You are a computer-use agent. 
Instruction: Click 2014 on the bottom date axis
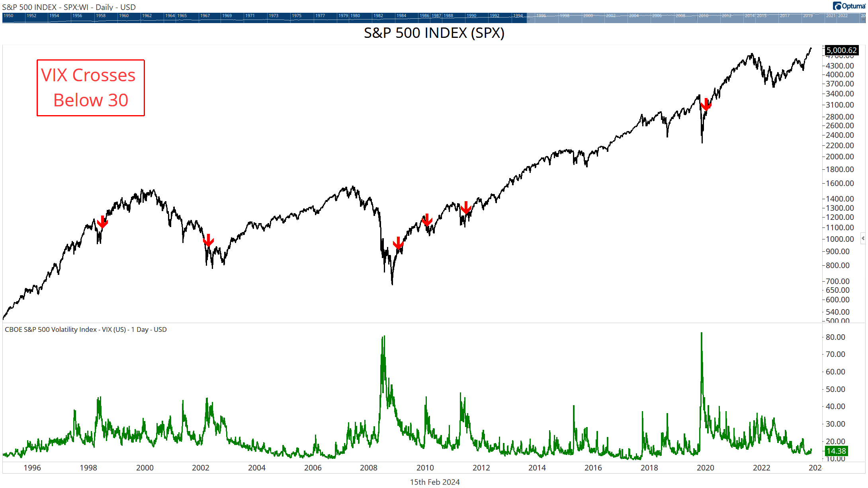[x=537, y=468]
